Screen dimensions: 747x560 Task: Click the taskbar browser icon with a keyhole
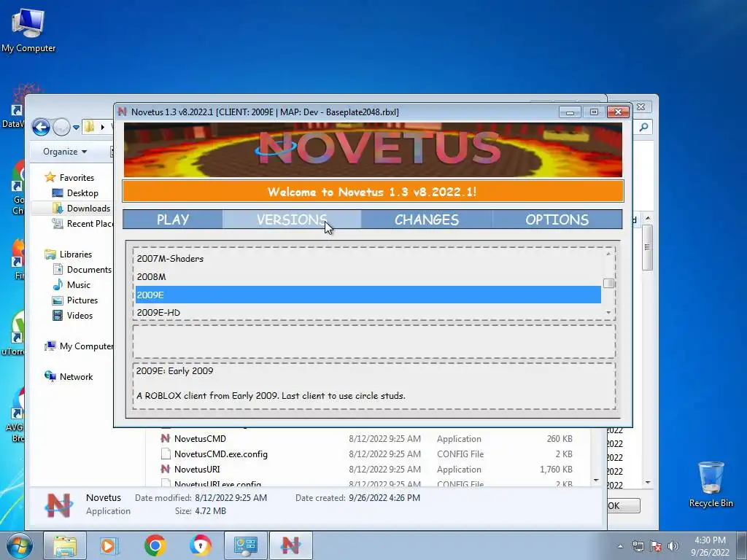click(200, 545)
